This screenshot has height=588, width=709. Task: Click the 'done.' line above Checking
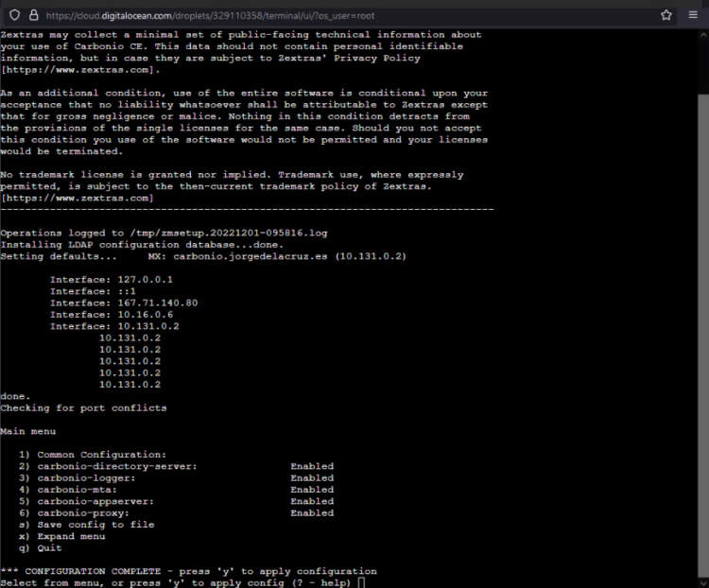(15, 396)
